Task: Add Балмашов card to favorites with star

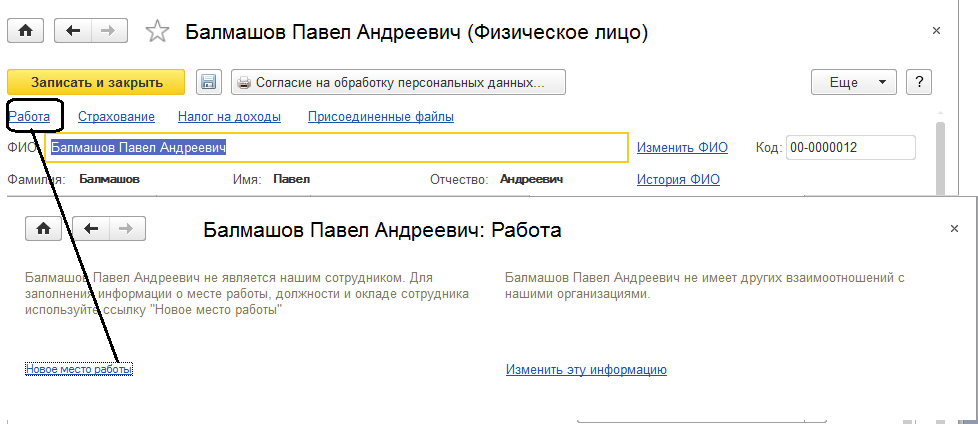Action: (x=157, y=32)
